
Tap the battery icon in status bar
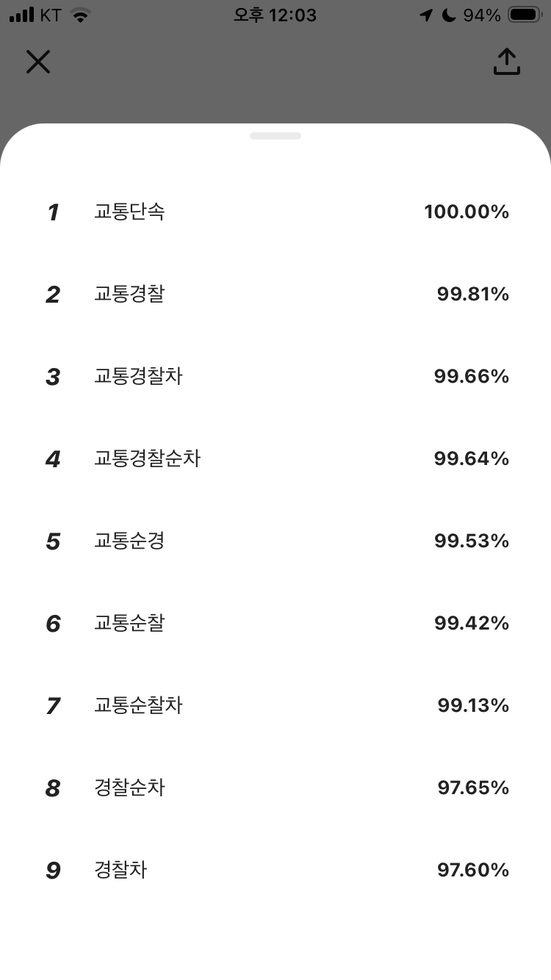click(525, 15)
